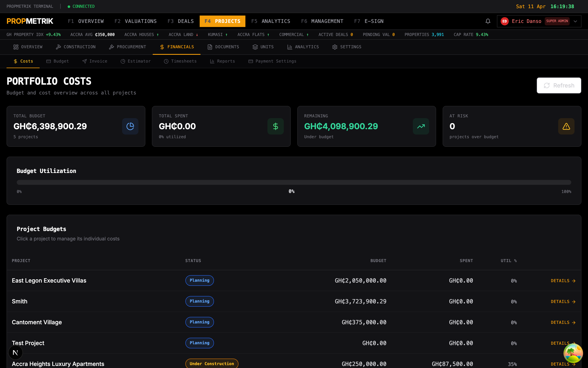Open the notifications bell
This screenshot has height=368, width=588.
tap(488, 21)
